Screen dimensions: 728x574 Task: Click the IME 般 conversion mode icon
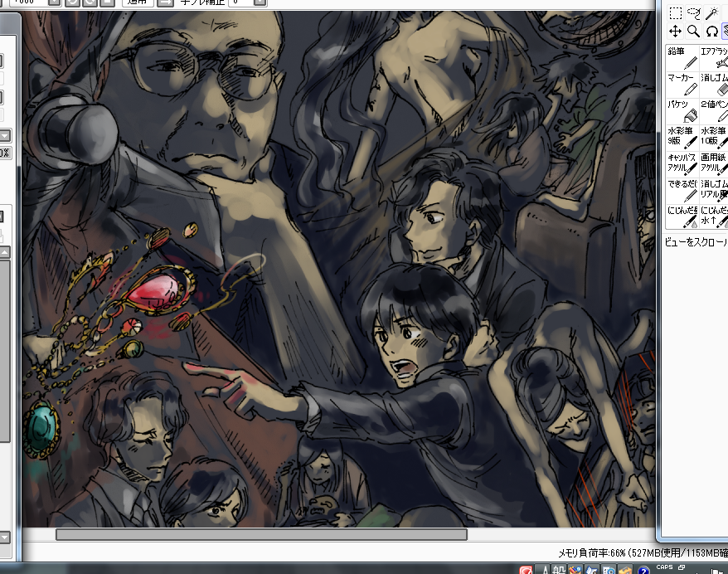click(559, 570)
